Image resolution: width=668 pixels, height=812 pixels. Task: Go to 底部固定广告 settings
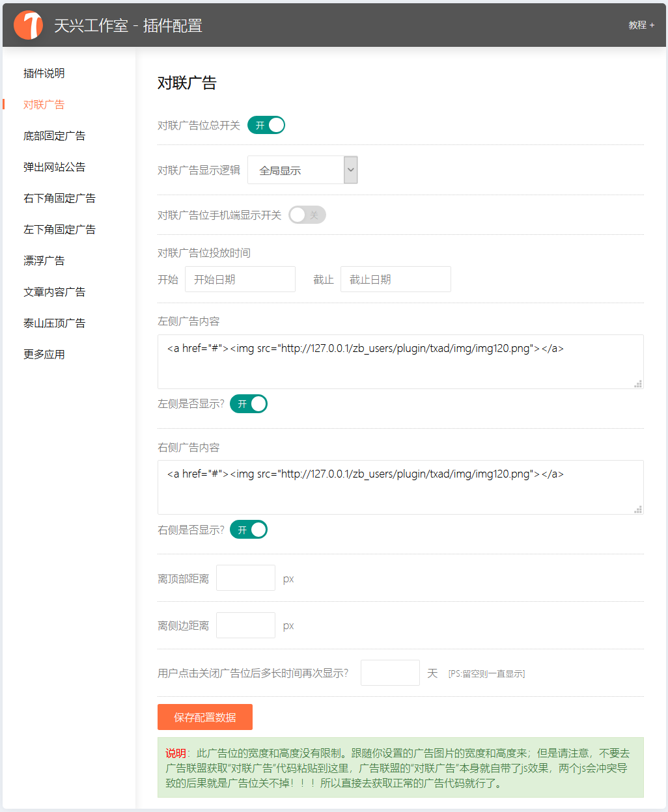click(x=55, y=136)
